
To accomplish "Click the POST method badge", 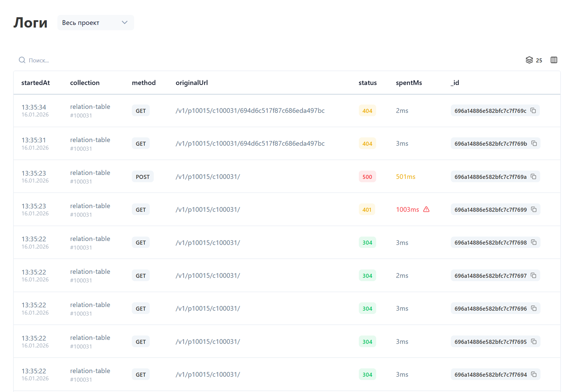I will (143, 177).
